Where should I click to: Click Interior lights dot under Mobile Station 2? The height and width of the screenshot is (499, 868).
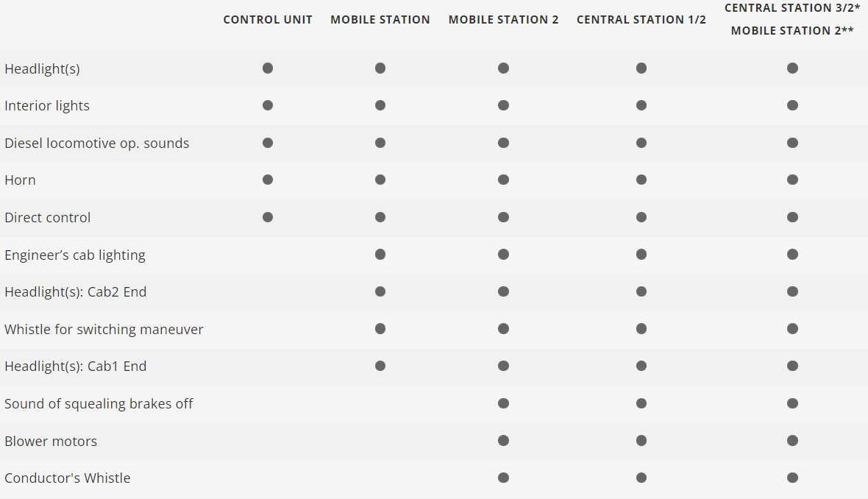click(x=503, y=105)
